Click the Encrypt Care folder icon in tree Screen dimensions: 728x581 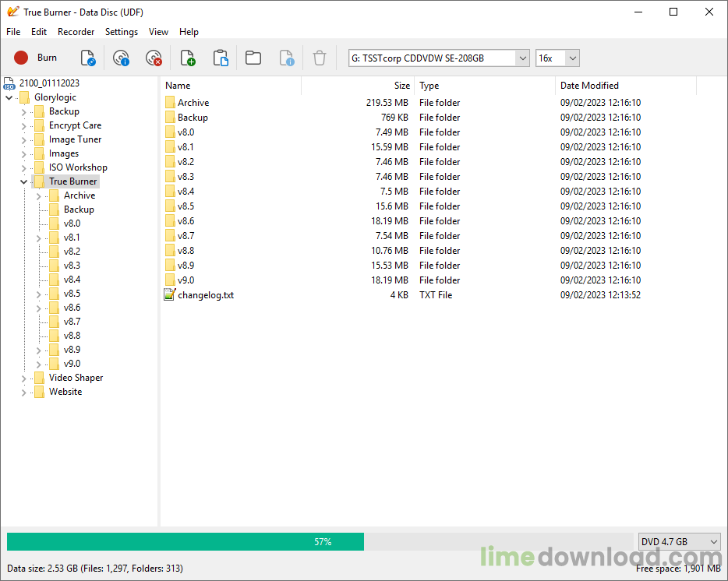(40, 125)
